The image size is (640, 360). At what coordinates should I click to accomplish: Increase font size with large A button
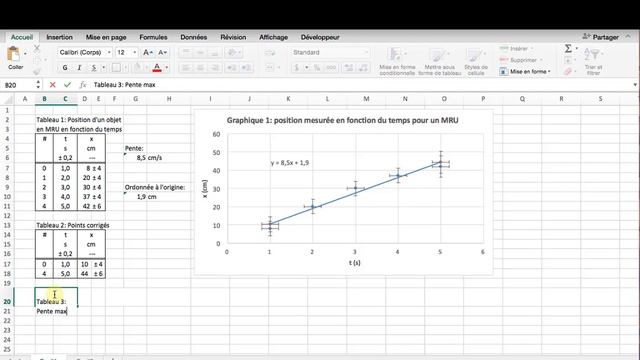tap(147, 52)
